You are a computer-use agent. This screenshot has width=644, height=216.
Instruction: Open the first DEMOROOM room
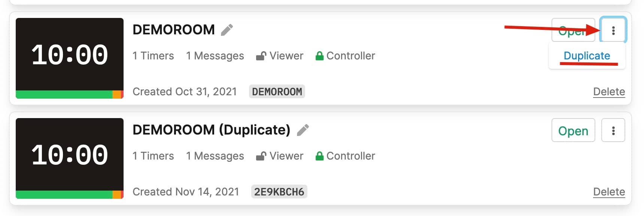coord(573,30)
